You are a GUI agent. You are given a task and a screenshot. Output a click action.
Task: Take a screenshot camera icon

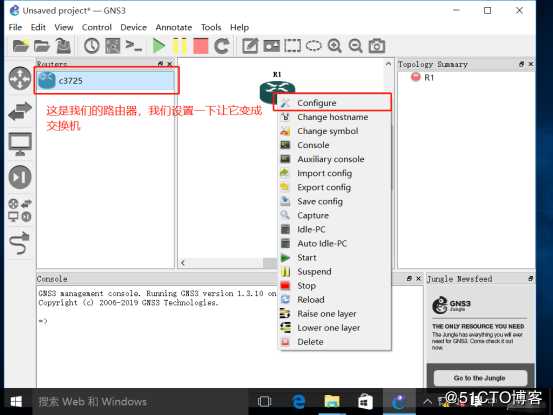click(377, 46)
